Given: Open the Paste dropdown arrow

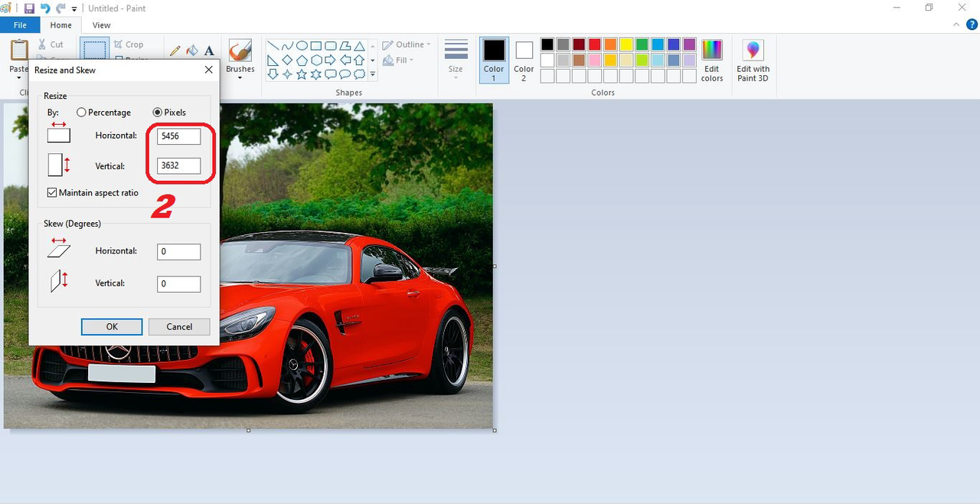Looking at the screenshot, I should click(18, 77).
